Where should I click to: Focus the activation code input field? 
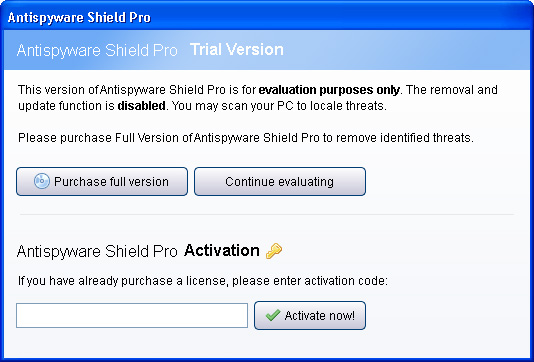point(132,316)
